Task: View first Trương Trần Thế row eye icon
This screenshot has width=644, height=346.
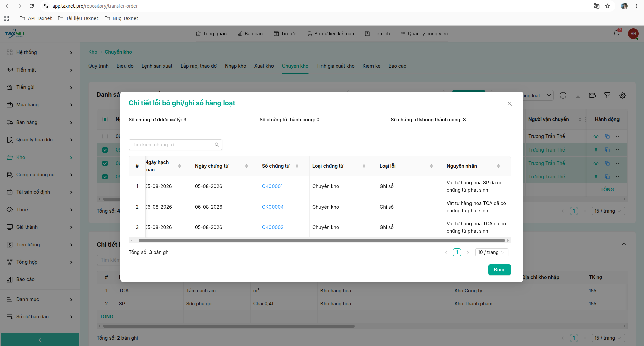Action: coord(596,136)
